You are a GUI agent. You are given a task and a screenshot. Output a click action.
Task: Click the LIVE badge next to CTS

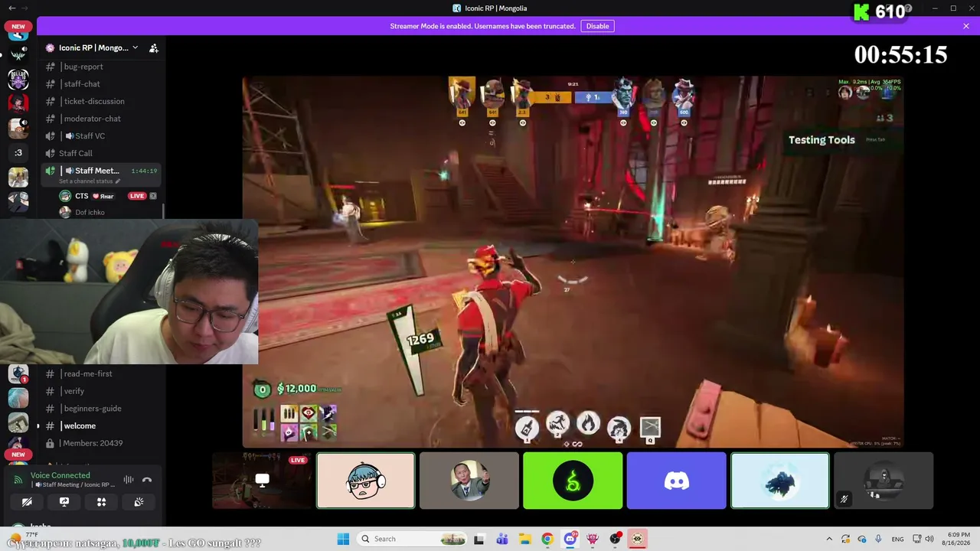point(137,196)
